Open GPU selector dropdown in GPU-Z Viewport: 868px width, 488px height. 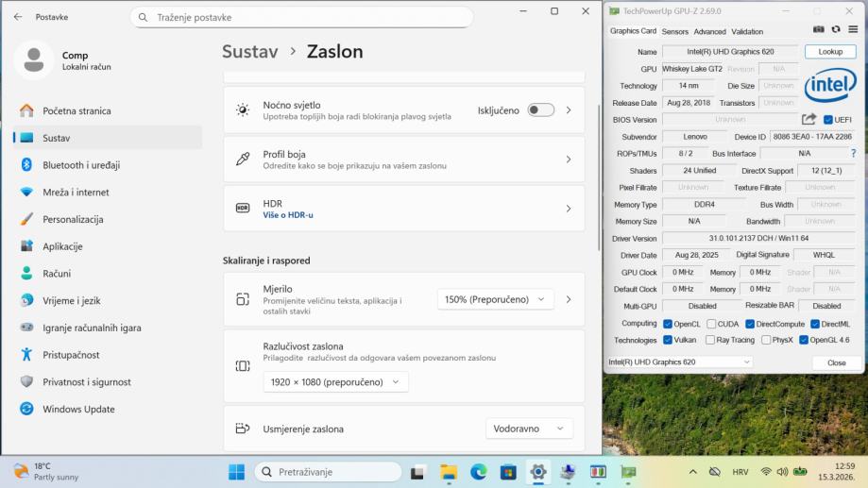[x=679, y=362]
